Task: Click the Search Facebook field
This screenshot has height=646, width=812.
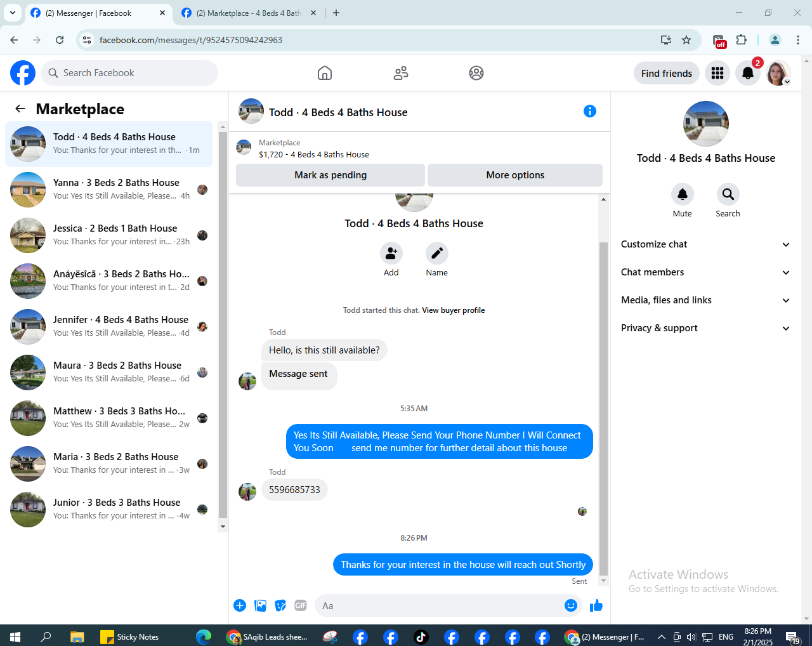Action: pos(129,73)
